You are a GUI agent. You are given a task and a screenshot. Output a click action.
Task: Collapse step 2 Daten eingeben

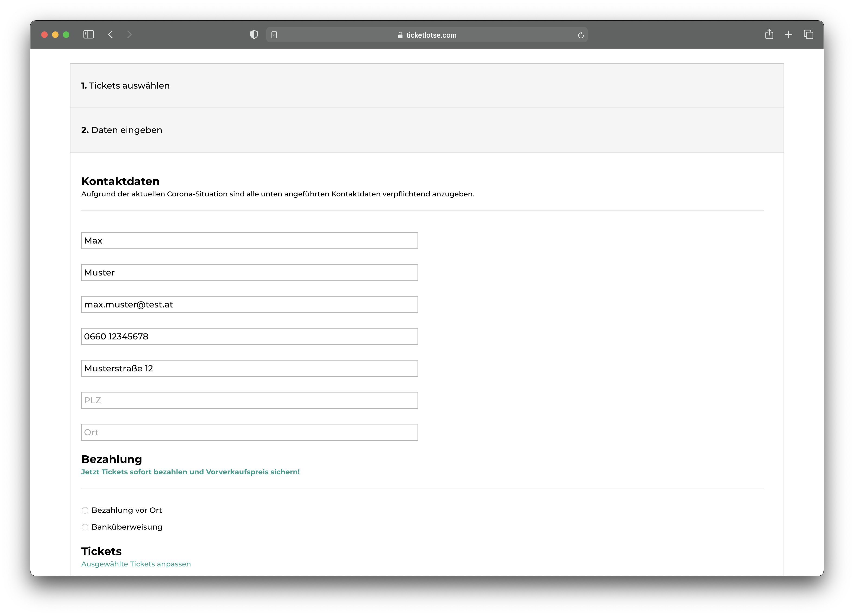427,130
